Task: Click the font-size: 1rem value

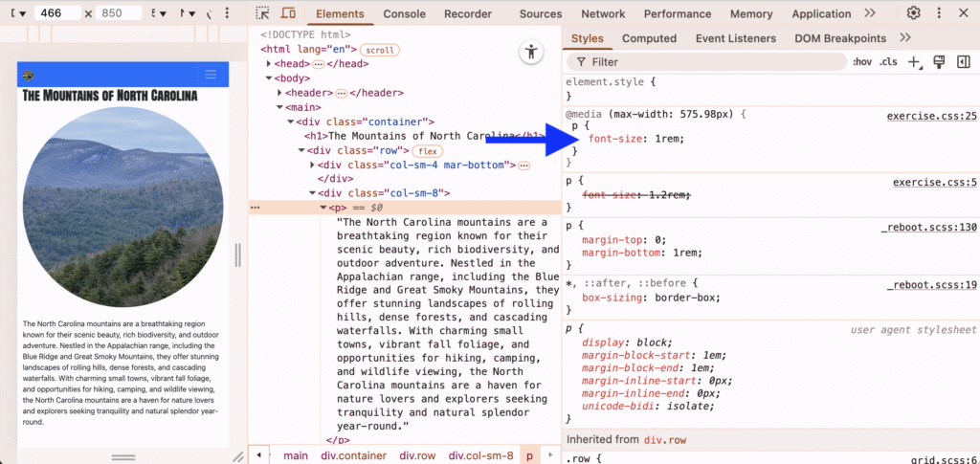Action: coord(669,139)
